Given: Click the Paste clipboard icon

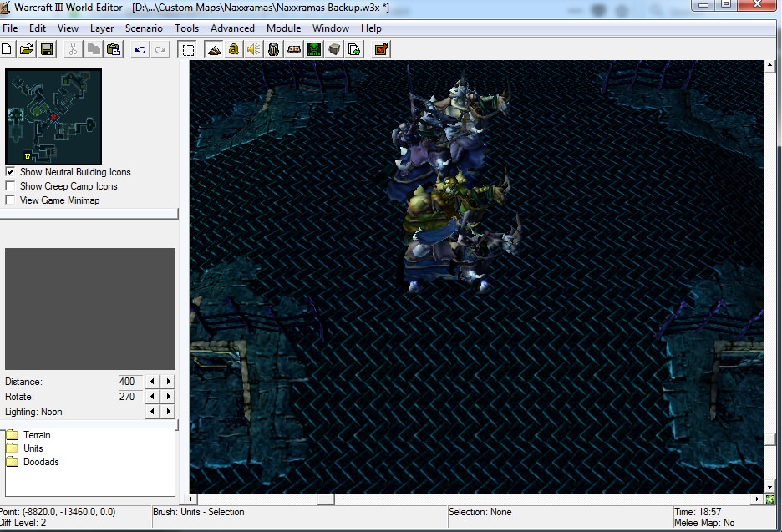Looking at the screenshot, I should pyautogui.click(x=114, y=49).
